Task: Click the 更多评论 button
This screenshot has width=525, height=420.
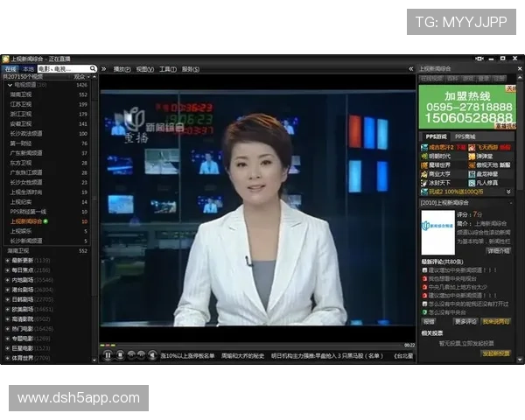Action: pos(465,321)
